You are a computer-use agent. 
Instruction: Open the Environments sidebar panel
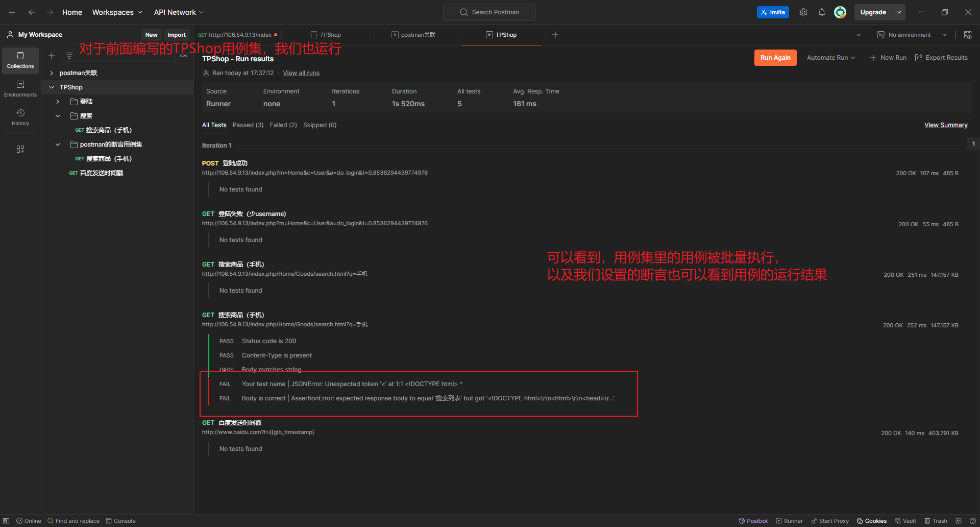20,89
